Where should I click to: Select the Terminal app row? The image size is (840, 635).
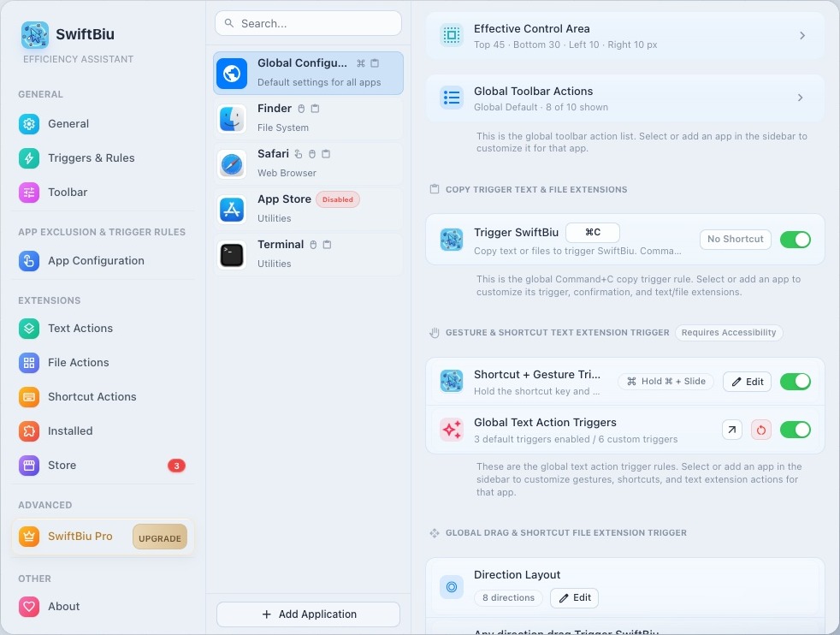click(308, 254)
